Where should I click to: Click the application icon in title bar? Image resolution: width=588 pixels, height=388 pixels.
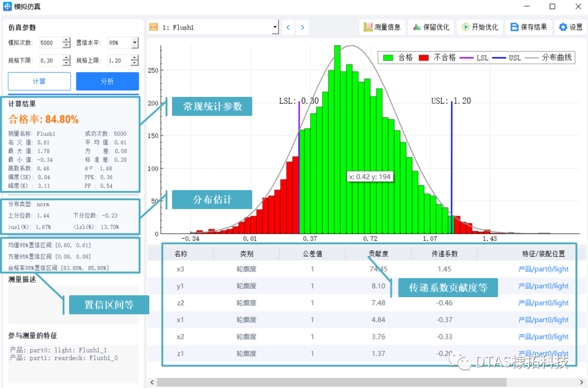pyautogui.click(x=7, y=6)
